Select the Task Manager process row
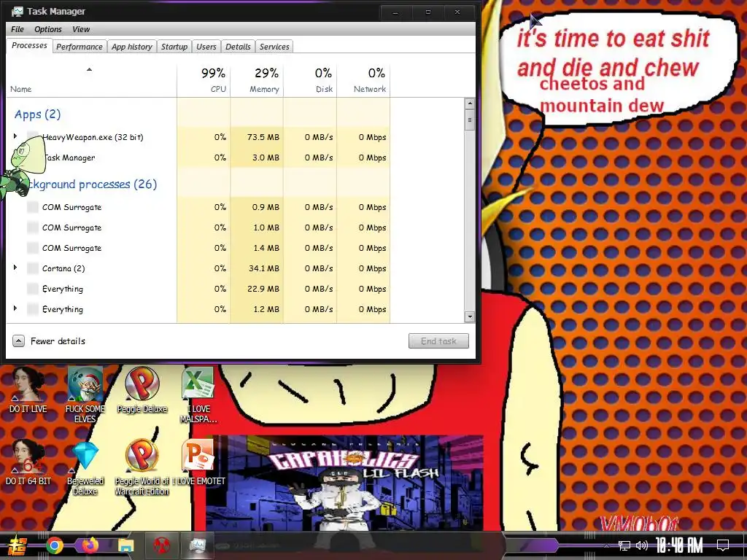The height and width of the screenshot is (560, 747). tap(198, 157)
